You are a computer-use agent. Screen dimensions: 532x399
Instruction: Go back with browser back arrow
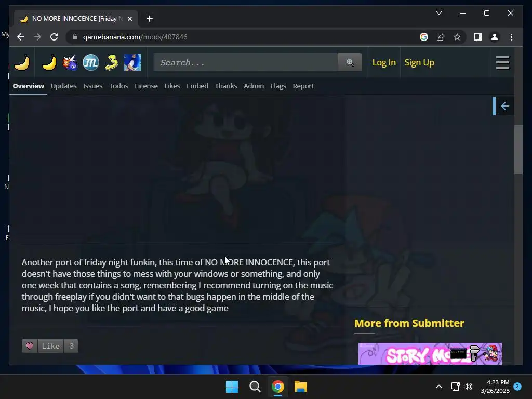[x=21, y=37]
